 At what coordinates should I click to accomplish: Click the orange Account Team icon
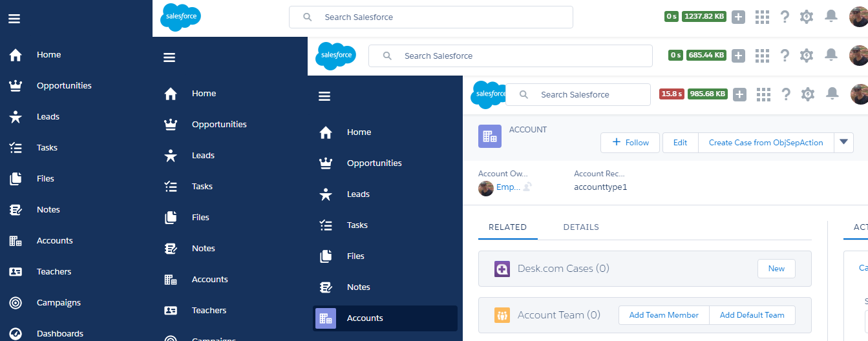point(502,315)
